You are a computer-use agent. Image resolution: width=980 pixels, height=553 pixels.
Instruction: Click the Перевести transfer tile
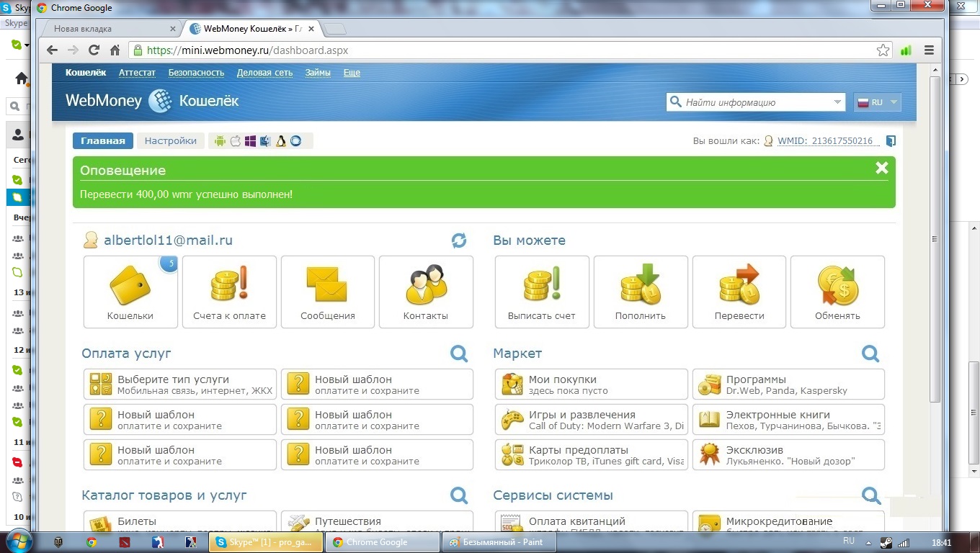point(739,292)
